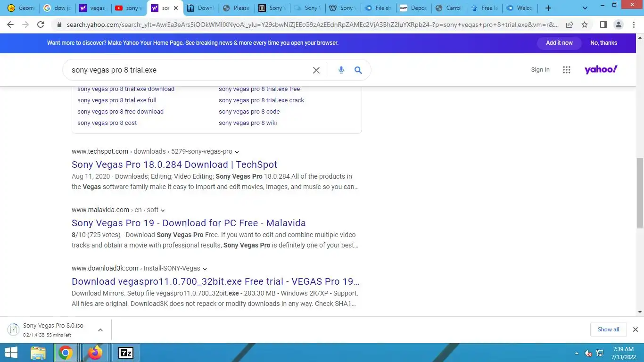This screenshot has height=362, width=644.
Task: Share this page from address bar
Action: pyautogui.click(x=570, y=25)
